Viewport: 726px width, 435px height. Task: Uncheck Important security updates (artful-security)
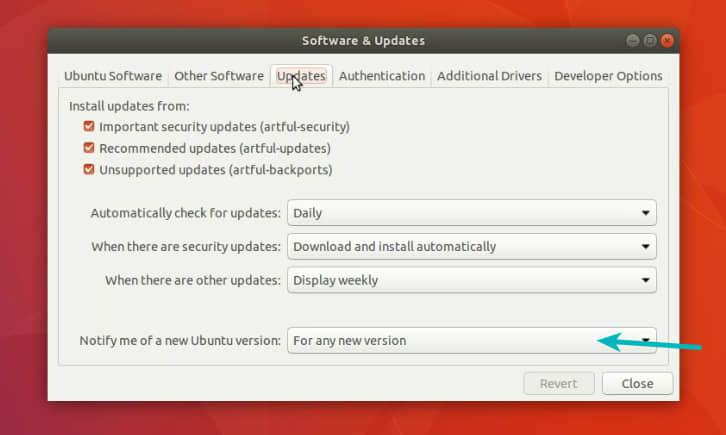tap(90, 127)
